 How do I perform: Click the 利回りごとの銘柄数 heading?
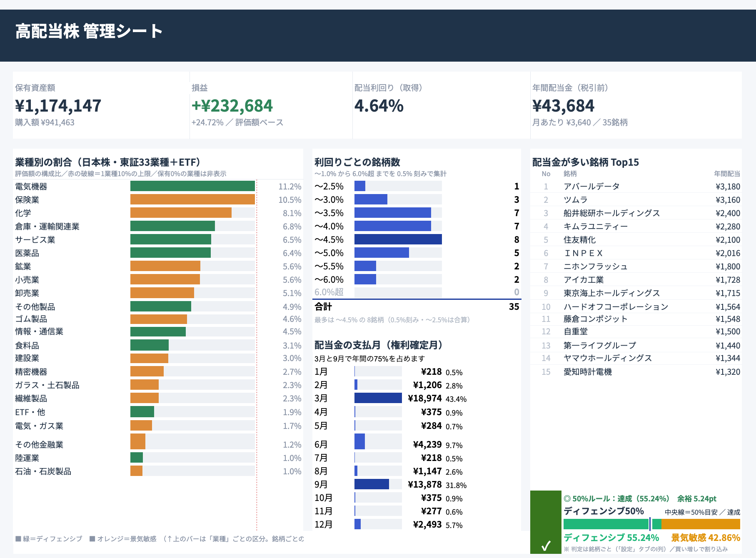(357, 162)
